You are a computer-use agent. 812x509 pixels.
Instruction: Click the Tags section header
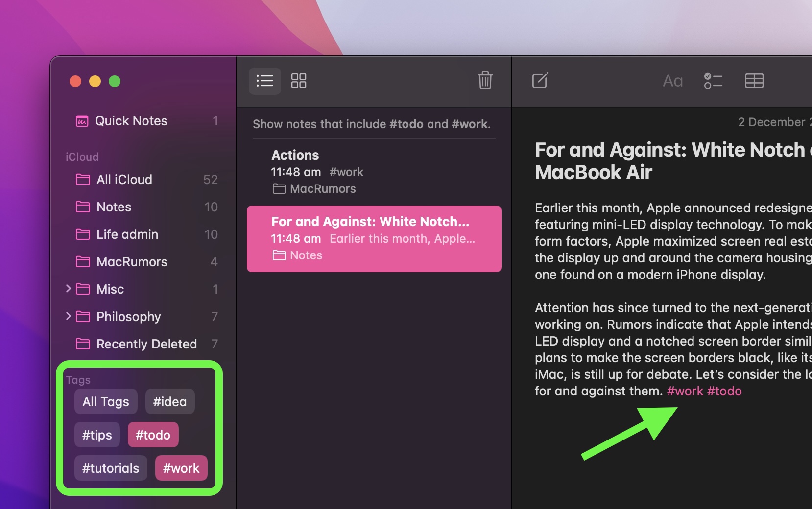tap(78, 380)
